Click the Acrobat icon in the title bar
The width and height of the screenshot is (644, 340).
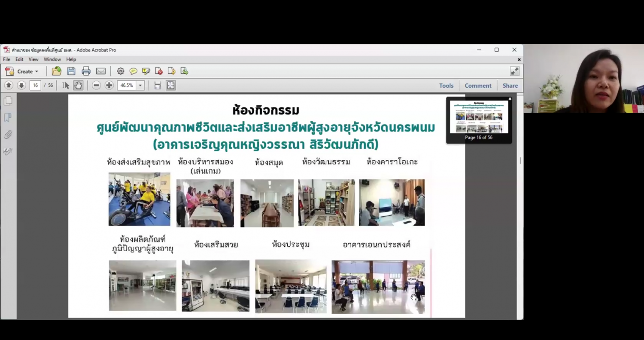coord(6,50)
